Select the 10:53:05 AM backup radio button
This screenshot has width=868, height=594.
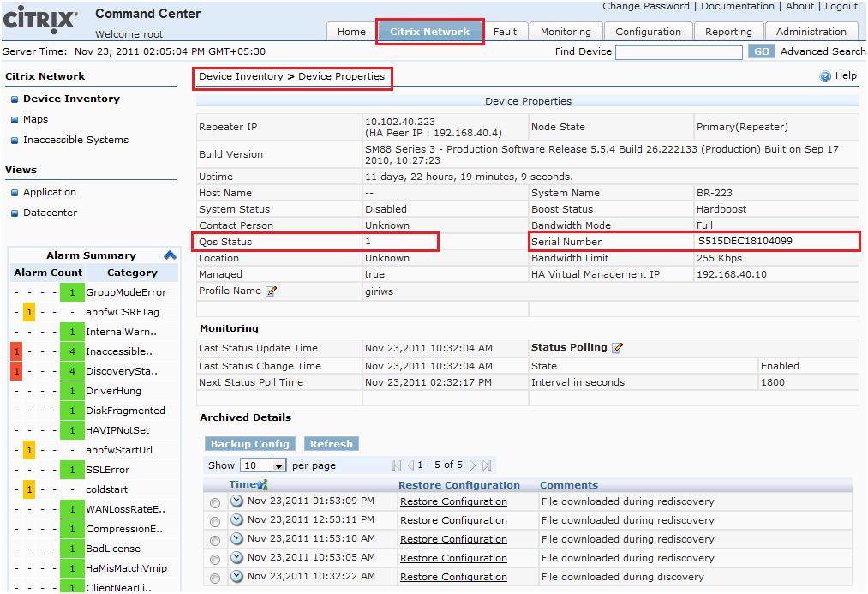[x=215, y=559]
